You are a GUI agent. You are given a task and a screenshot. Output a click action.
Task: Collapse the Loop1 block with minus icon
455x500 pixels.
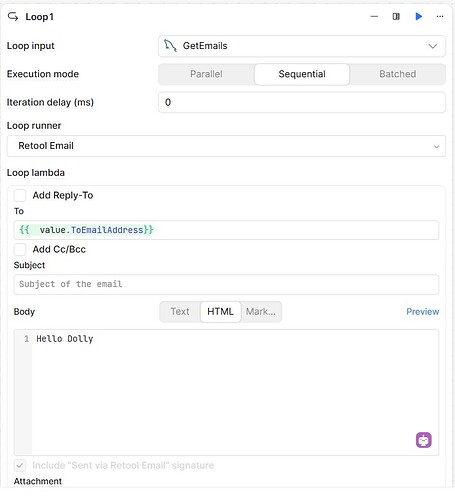click(x=374, y=16)
